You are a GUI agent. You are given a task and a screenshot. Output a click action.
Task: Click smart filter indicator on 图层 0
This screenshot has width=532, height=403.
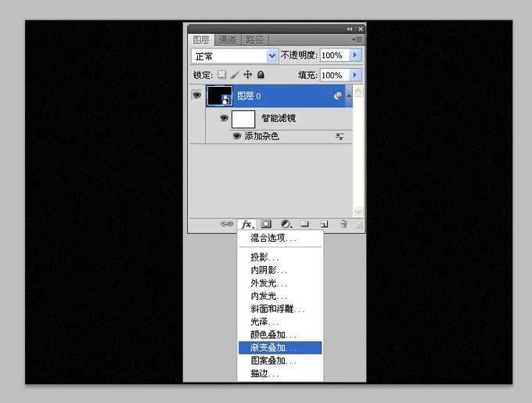338,96
